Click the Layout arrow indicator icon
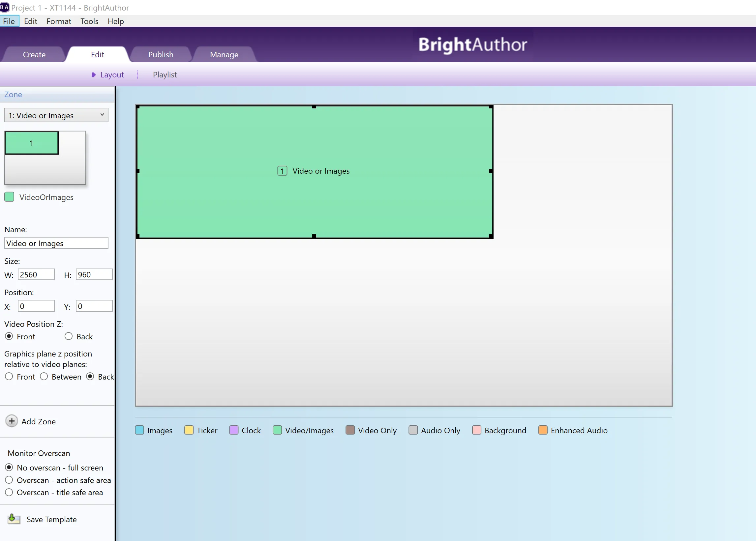The width and height of the screenshot is (756, 541). pos(94,74)
